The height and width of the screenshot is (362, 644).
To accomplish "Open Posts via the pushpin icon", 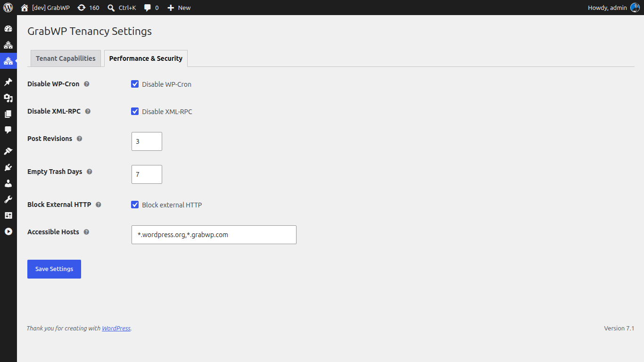I will pyautogui.click(x=8, y=82).
